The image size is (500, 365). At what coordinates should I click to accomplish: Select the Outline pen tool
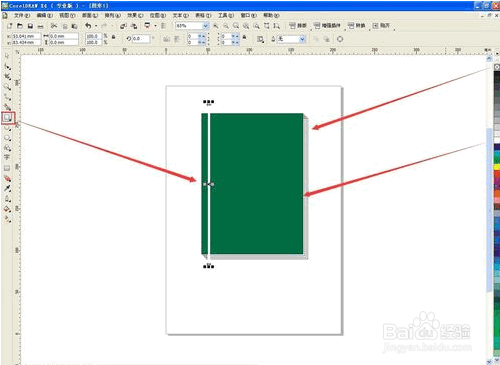tap(7, 199)
